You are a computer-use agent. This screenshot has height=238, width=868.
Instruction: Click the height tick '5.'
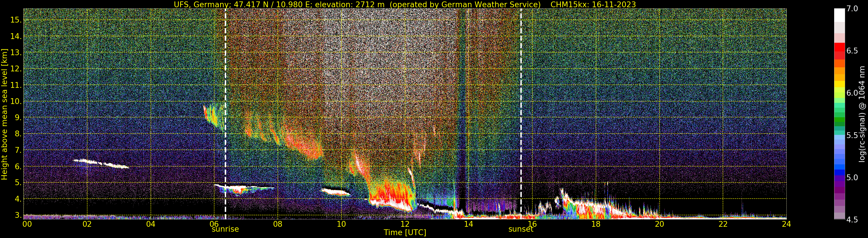tap(18, 183)
